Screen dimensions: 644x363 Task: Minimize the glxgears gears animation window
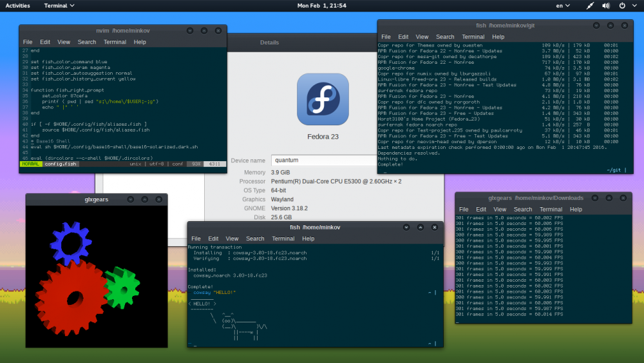131,199
